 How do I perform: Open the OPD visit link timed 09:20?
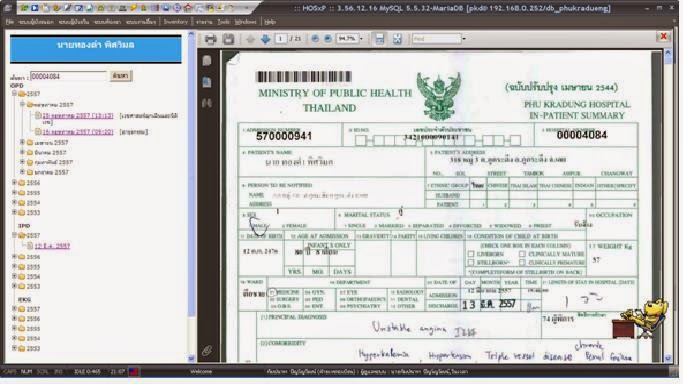pos(78,132)
